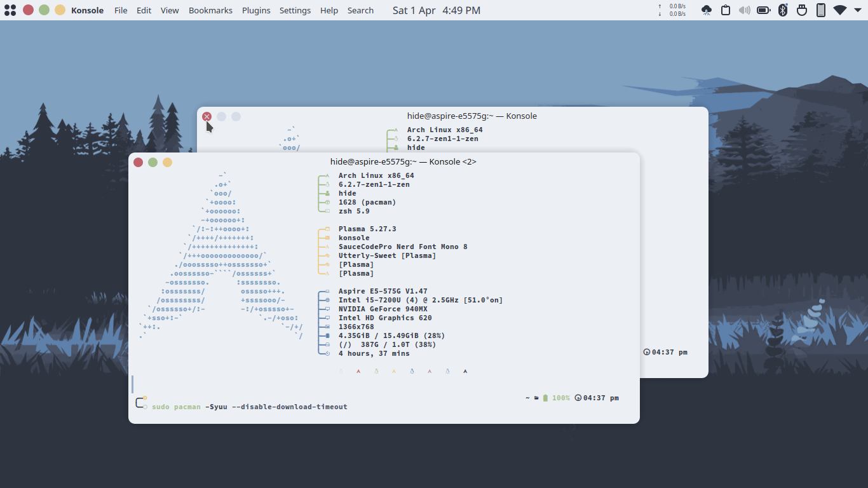The width and height of the screenshot is (868, 488).
Task: Click the yellow button of Konsole <2> window
Action: [x=167, y=162]
